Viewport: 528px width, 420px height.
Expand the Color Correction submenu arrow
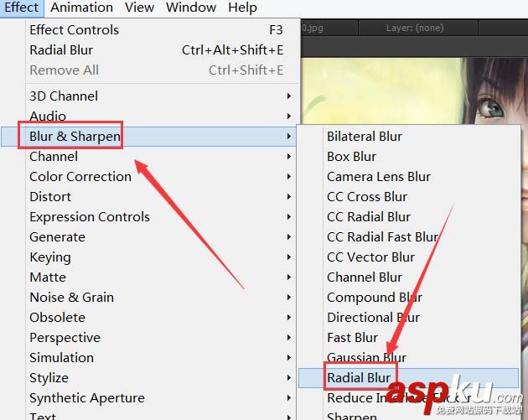click(x=289, y=177)
